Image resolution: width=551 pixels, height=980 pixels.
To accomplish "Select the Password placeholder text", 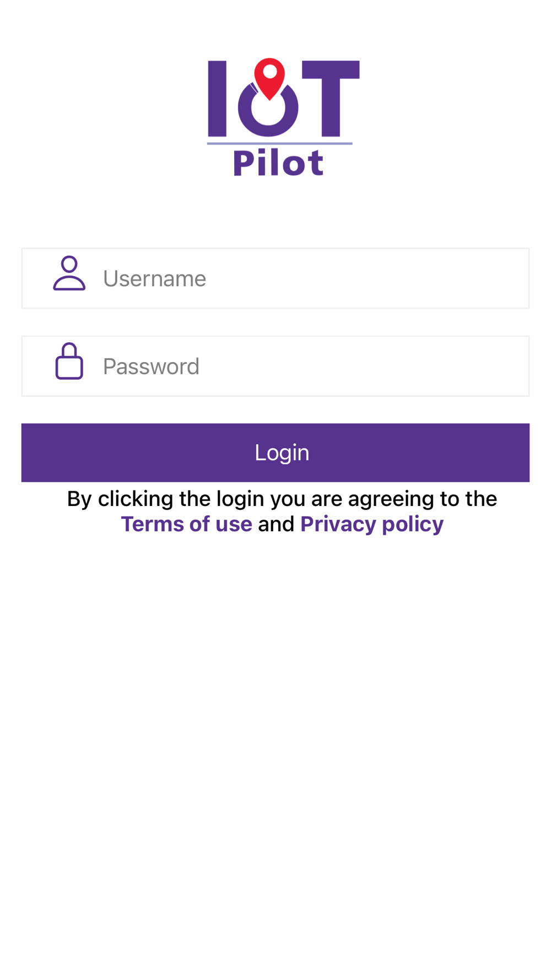I will (151, 367).
